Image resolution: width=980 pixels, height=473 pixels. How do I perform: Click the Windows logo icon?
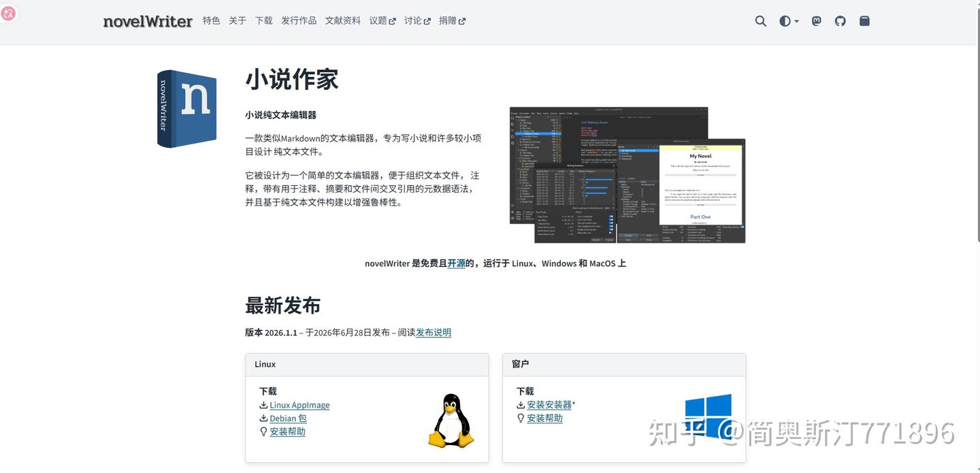tap(708, 416)
